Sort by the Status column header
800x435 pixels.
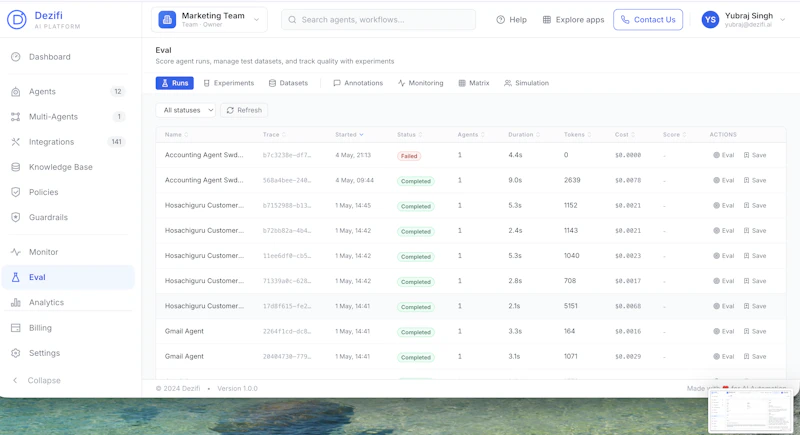[x=410, y=135]
